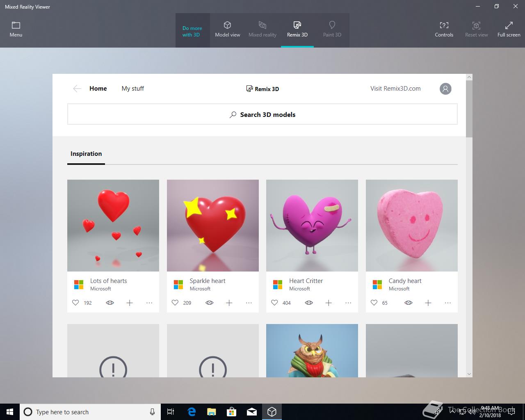Click the Heart Critter title
525x420 pixels.
tap(306, 281)
